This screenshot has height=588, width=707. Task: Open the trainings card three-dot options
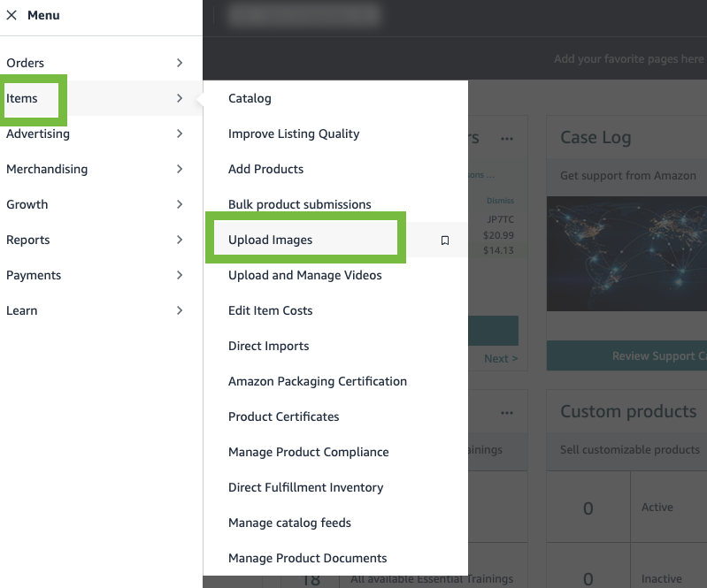coord(507,413)
